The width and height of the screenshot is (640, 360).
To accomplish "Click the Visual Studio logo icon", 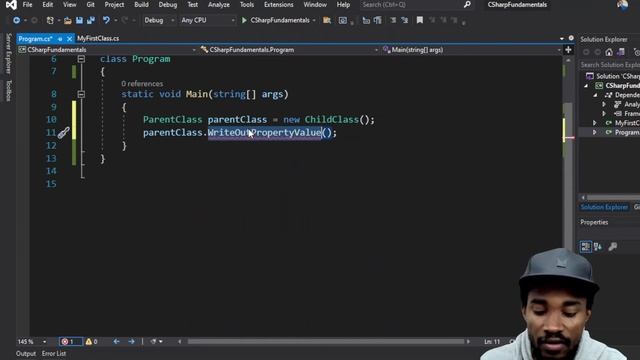I will click(11, 5).
